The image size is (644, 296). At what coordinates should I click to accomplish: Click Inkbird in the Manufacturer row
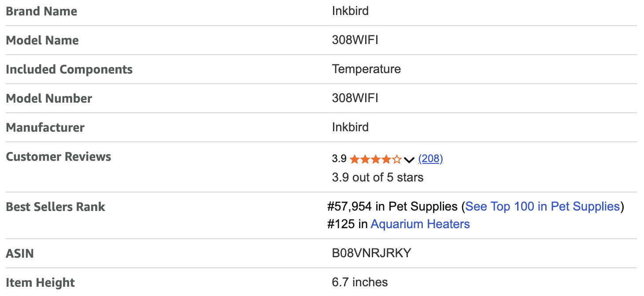click(350, 127)
